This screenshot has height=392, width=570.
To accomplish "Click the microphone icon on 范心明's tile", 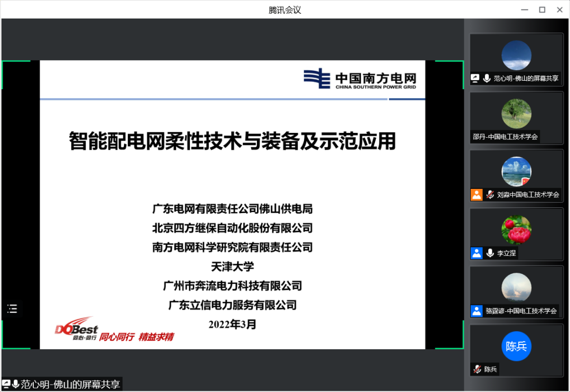I will (486, 78).
